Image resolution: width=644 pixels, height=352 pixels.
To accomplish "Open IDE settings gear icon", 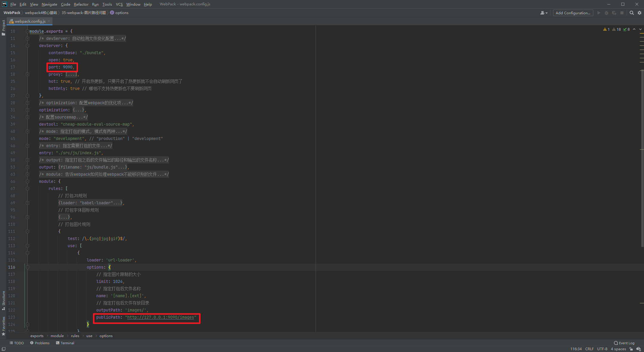I will point(640,13).
